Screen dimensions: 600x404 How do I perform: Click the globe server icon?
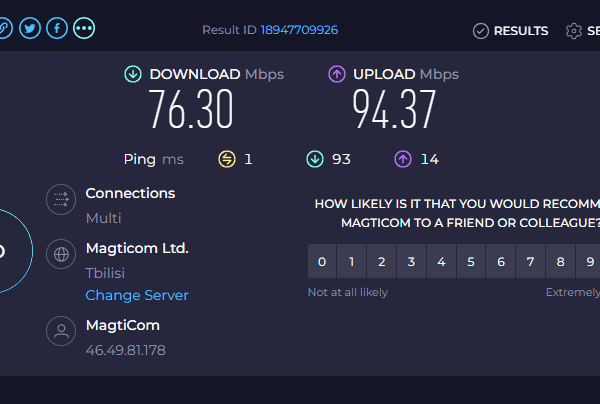(x=61, y=254)
